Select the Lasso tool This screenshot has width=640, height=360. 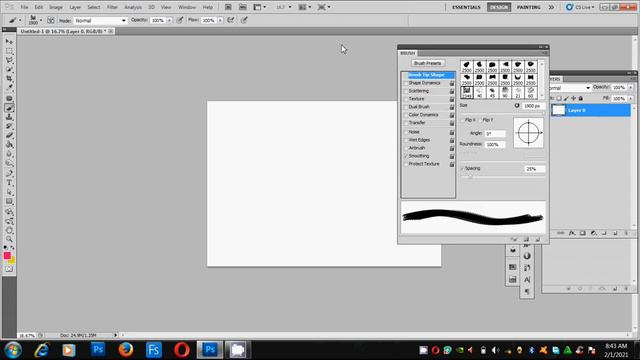coord(9,60)
